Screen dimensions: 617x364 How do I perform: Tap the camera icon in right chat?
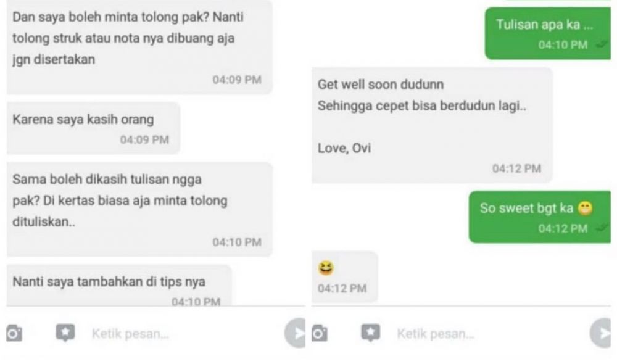(x=320, y=333)
